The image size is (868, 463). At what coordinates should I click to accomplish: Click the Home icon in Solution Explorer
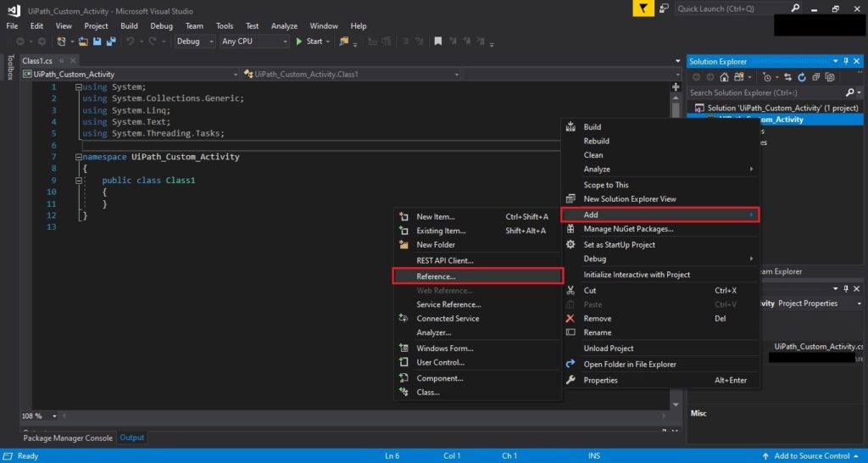724,77
